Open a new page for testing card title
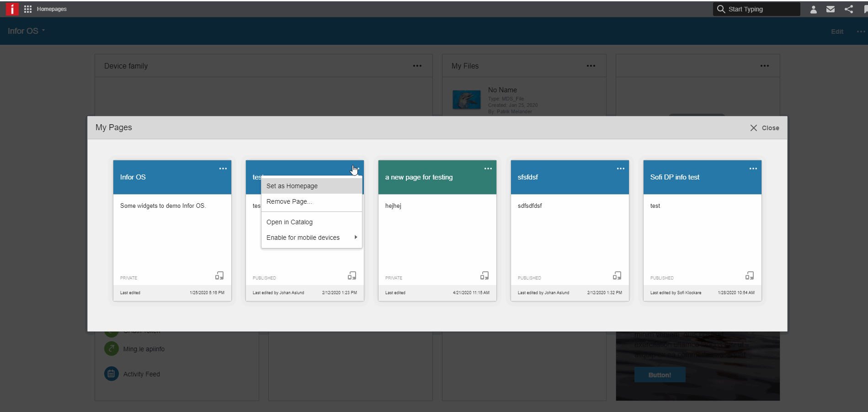The height and width of the screenshot is (412, 868). 419,177
